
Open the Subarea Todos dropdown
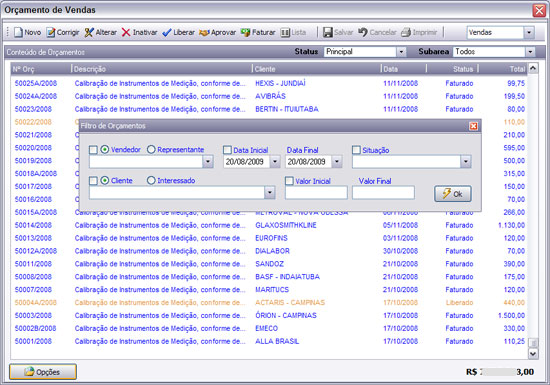point(530,52)
